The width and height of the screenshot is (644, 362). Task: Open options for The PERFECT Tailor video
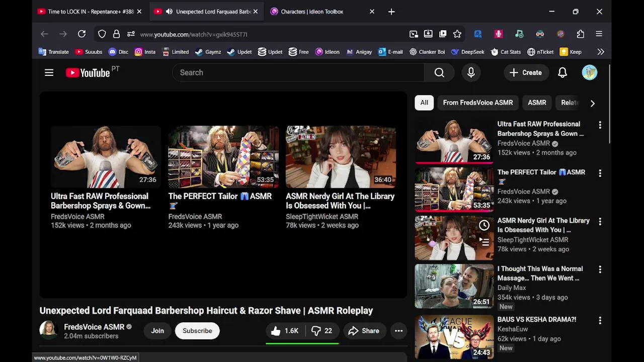(600, 173)
